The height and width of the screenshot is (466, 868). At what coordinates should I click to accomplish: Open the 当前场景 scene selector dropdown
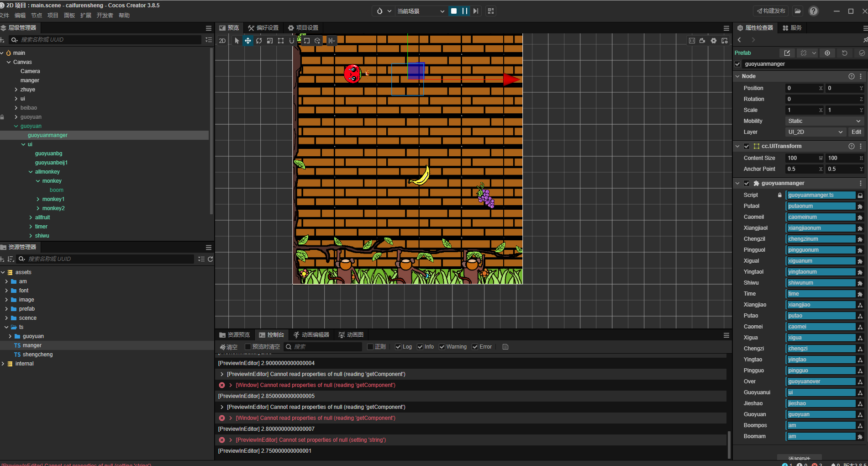421,11
